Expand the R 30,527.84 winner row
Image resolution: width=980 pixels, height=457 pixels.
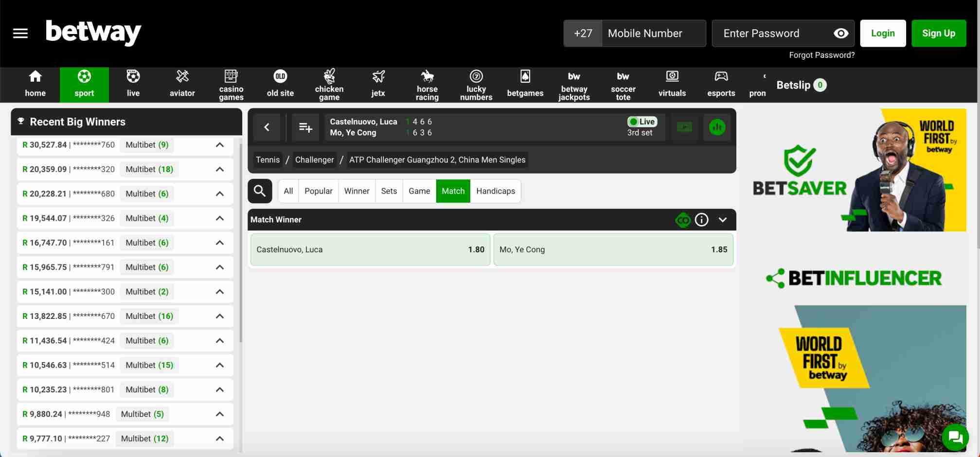(x=220, y=145)
